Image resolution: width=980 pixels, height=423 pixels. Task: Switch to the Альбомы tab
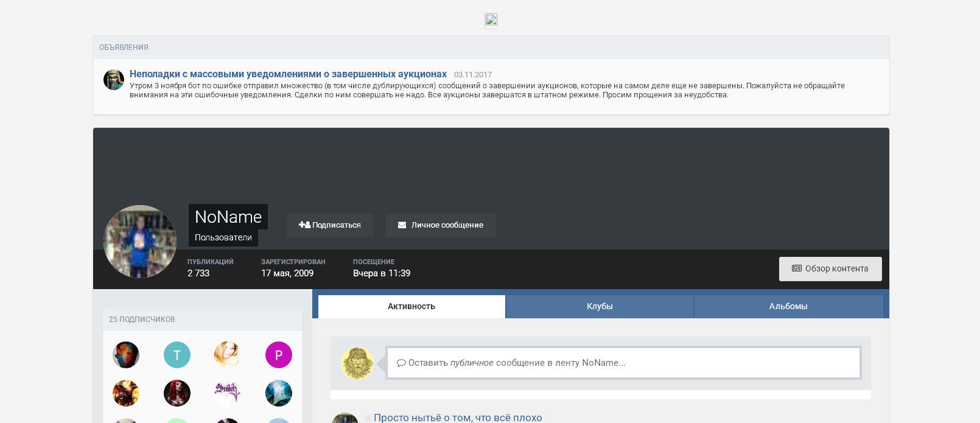[788, 307]
